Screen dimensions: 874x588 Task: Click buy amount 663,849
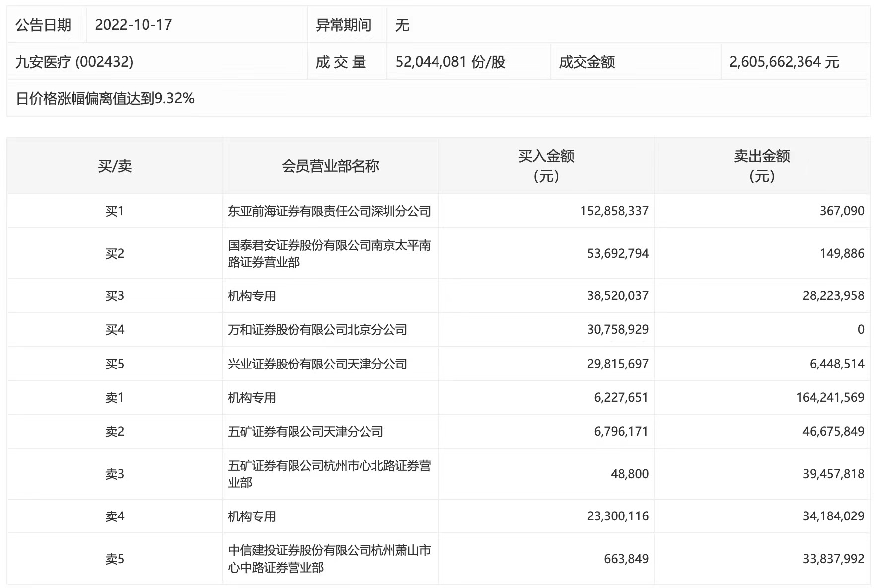(626, 559)
